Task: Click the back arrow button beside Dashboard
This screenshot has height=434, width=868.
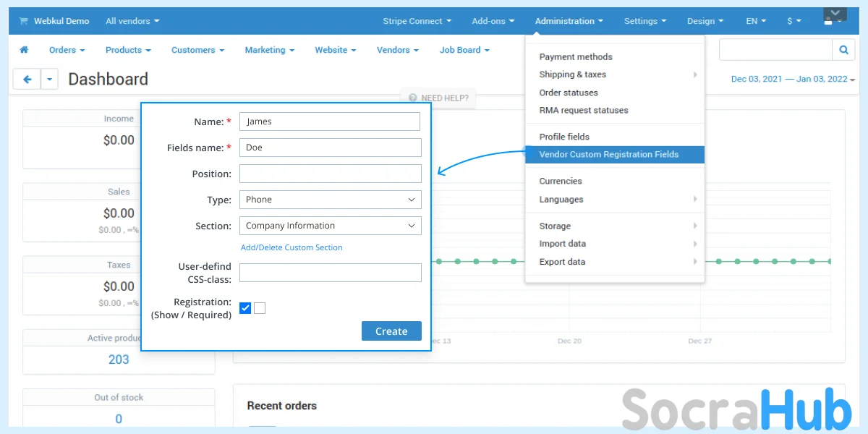Action: [x=27, y=80]
